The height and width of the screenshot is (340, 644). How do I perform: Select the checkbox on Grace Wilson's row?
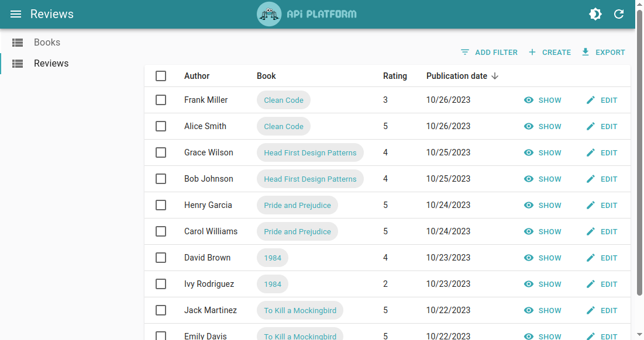coord(161,152)
